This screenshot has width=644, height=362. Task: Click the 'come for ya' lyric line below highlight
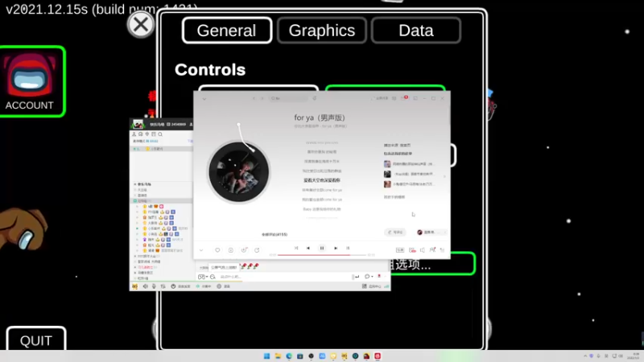(322, 190)
